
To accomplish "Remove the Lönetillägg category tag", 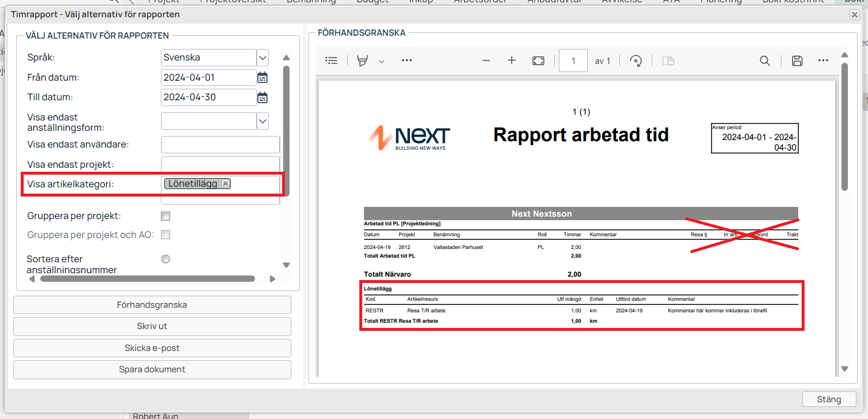I will click(226, 183).
